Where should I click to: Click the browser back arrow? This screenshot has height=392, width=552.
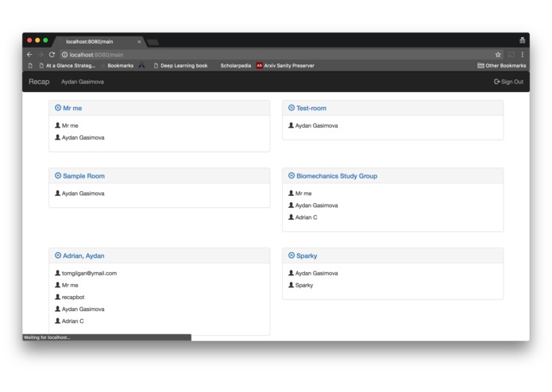tap(29, 55)
